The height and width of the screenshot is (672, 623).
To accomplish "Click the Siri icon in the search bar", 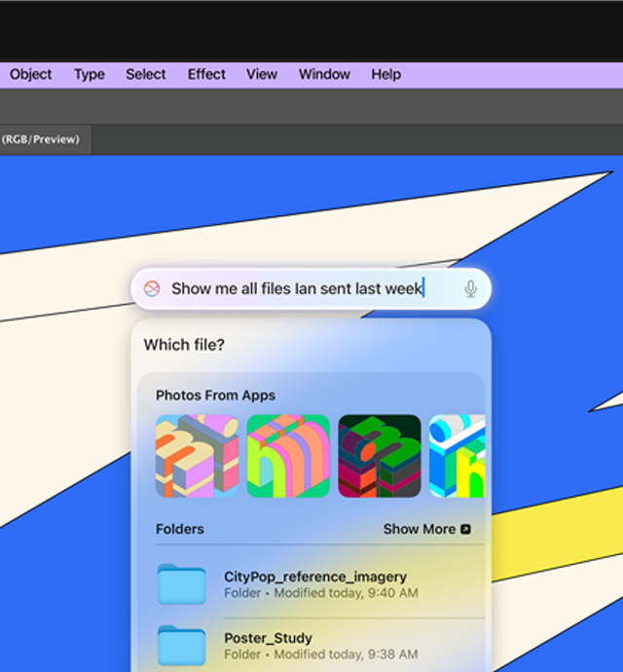I will [152, 289].
